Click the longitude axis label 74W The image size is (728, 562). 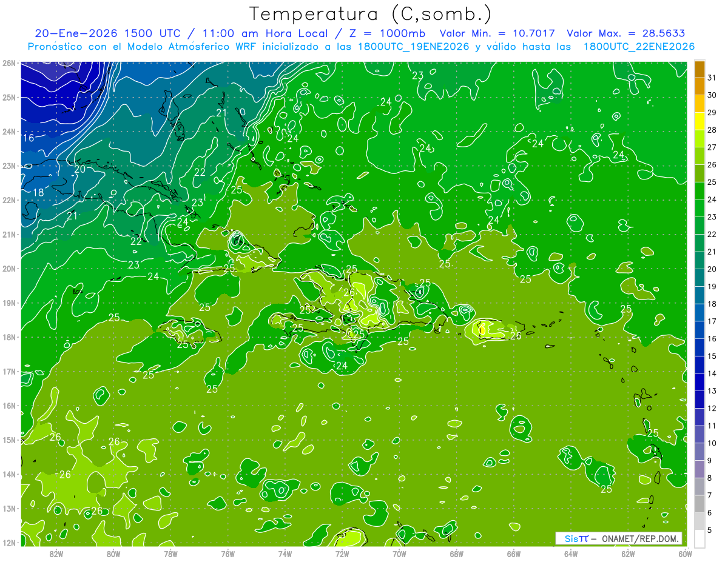(285, 554)
